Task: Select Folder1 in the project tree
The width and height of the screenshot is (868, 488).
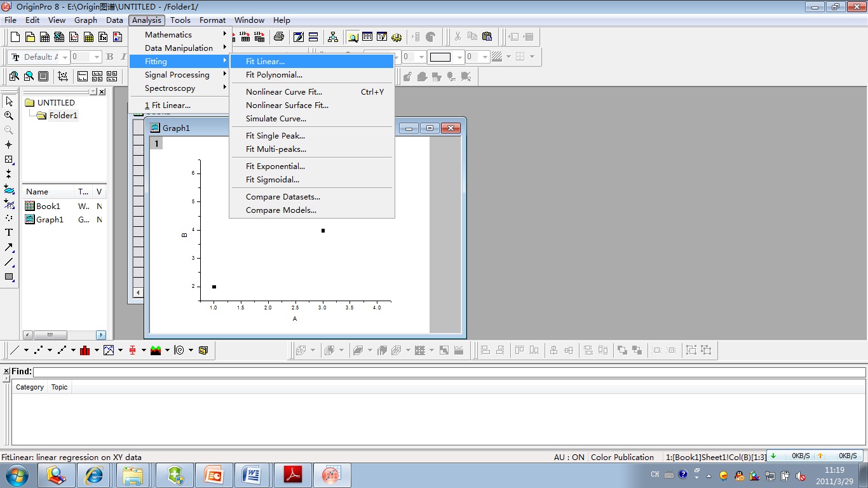Action: pos(63,116)
